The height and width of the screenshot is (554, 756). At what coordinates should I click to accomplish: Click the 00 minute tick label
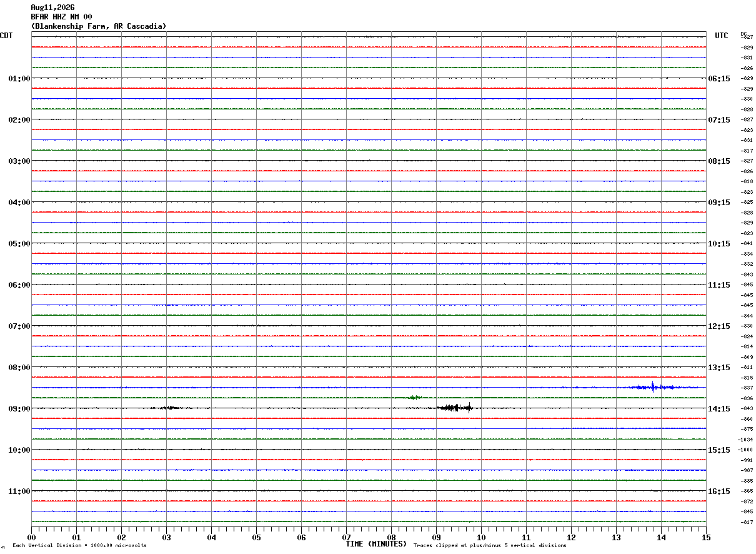click(32, 537)
